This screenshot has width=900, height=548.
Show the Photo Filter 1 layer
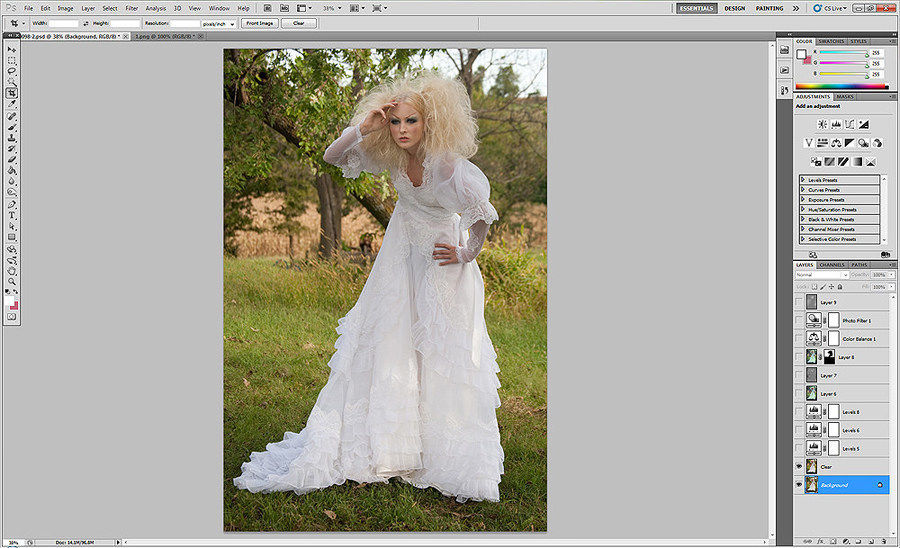click(799, 320)
